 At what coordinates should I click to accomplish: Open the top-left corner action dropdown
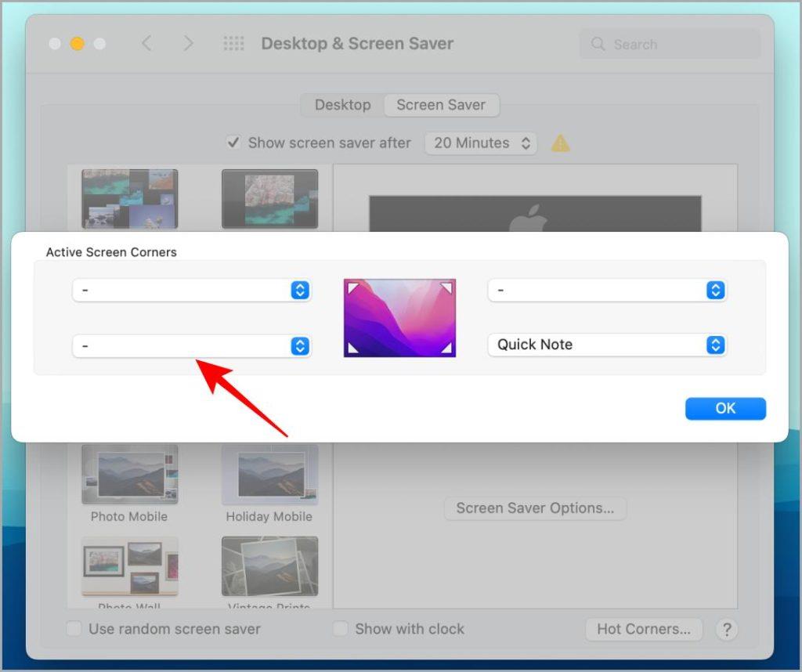pyautogui.click(x=191, y=290)
